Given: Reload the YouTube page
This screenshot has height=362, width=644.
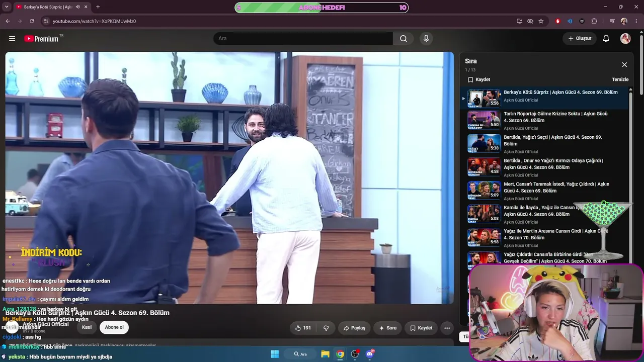Looking at the screenshot, I should [x=32, y=21].
